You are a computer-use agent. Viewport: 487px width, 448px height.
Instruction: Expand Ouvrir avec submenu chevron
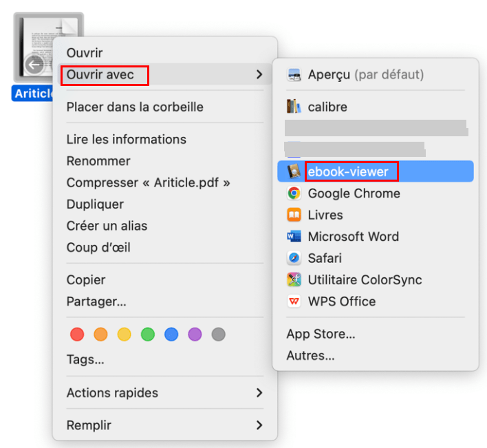[x=259, y=74]
